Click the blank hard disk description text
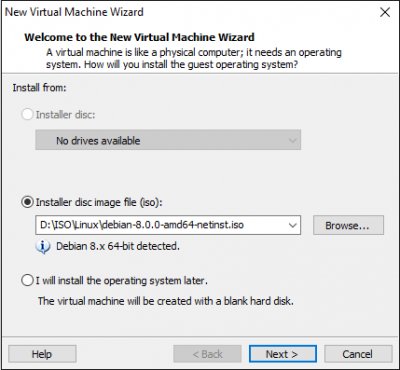 (x=166, y=301)
